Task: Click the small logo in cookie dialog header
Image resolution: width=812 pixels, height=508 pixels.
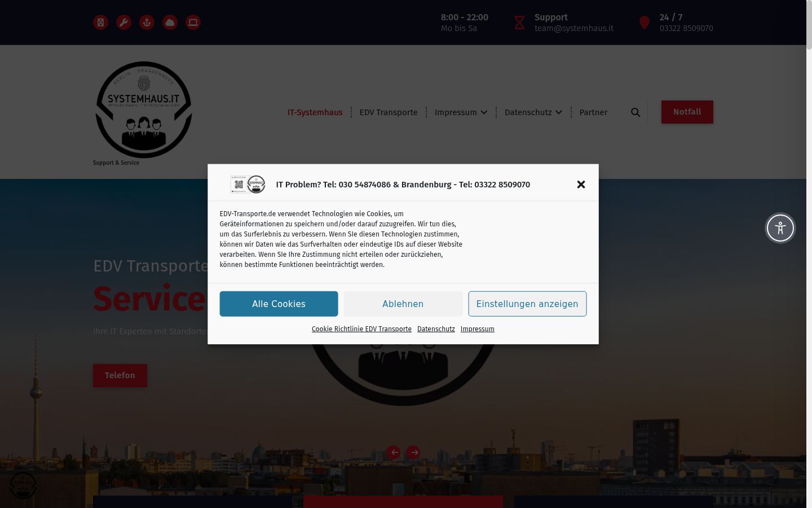Action: (248, 185)
